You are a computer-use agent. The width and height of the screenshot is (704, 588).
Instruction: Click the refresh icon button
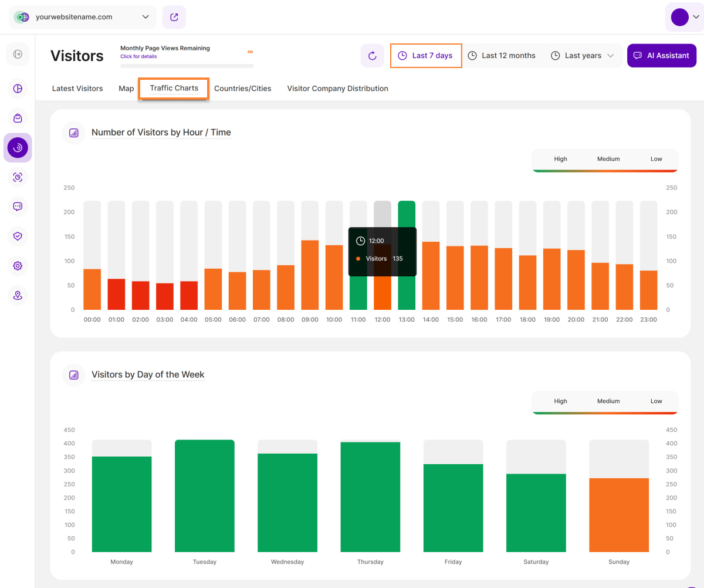[372, 56]
